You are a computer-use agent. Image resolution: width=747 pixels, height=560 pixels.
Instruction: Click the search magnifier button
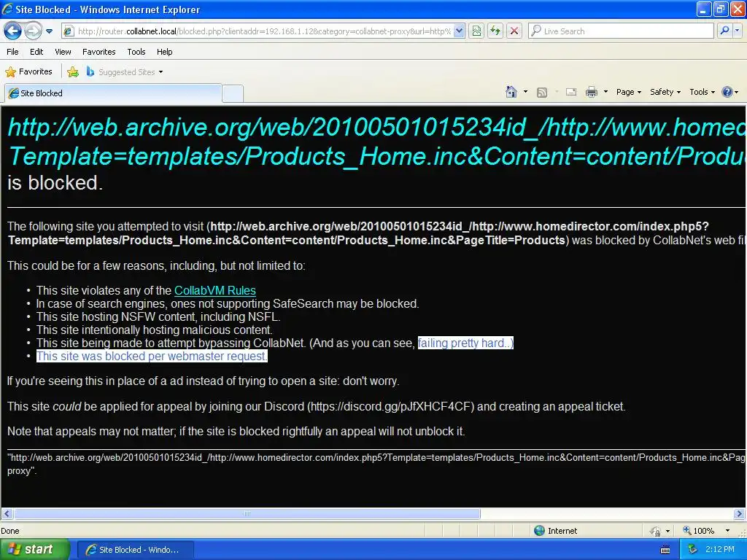[724, 31]
